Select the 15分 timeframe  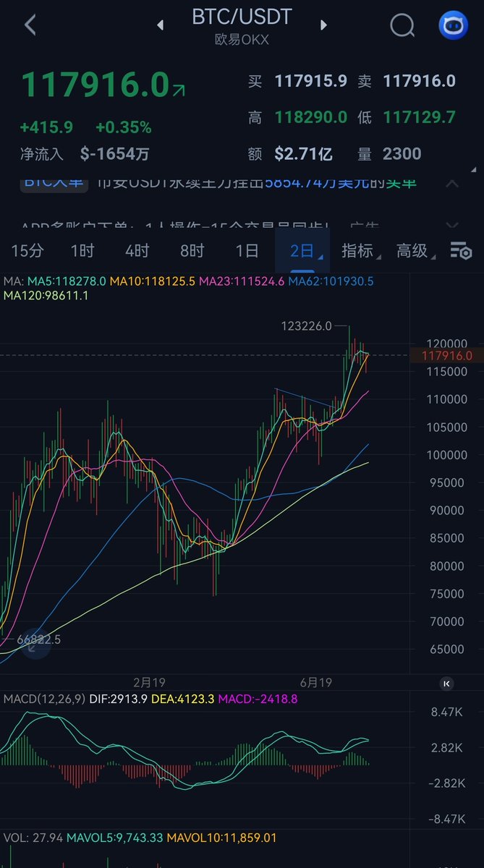click(27, 251)
